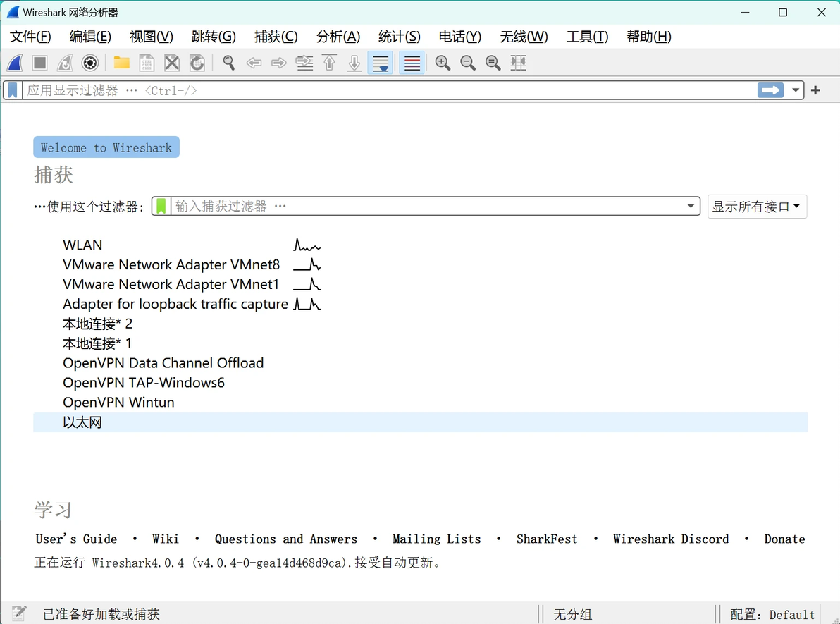Open the Wireshark Discord link
The width and height of the screenshot is (840, 624).
[x=672, y=539]
